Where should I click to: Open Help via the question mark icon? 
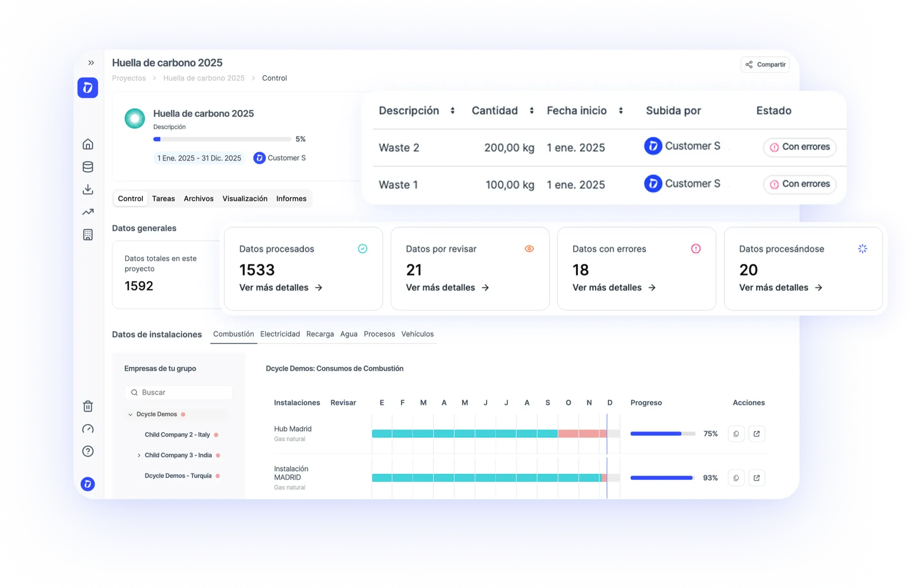[x=88, y=451]
